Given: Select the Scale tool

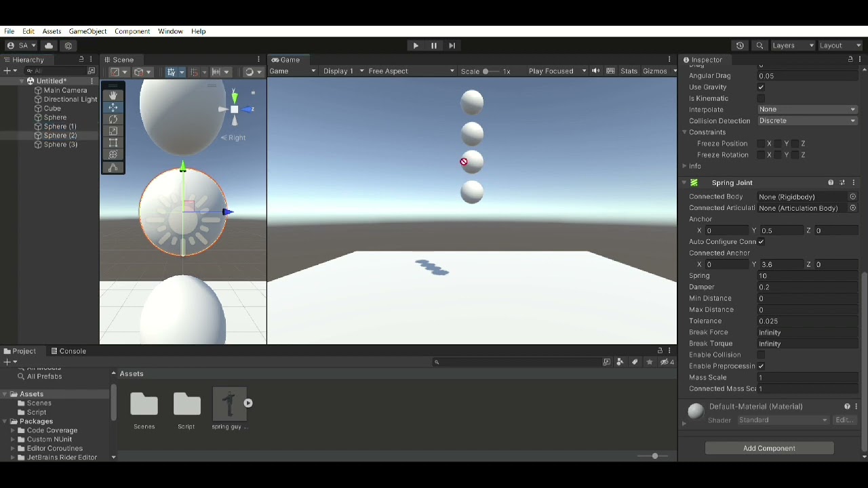Looking at the screenshot, I should tap(113, 131).
